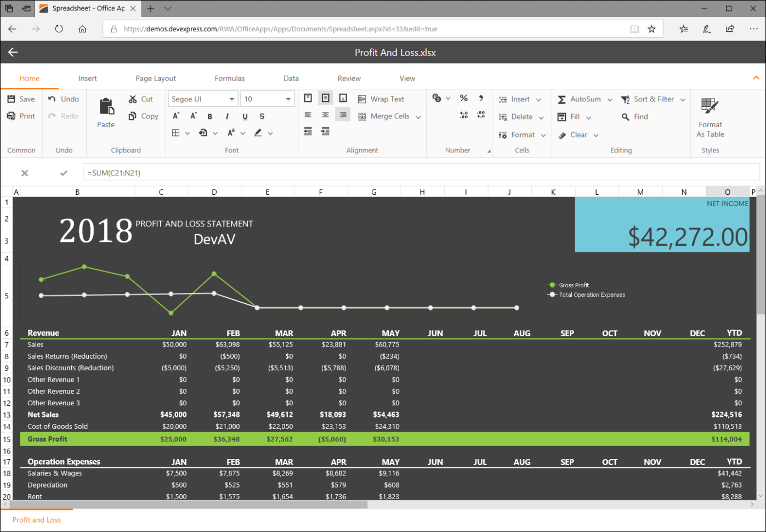Screen dimensions: 766x532
Task: Click the Increase Decimal icon
Action: point(464,116)
